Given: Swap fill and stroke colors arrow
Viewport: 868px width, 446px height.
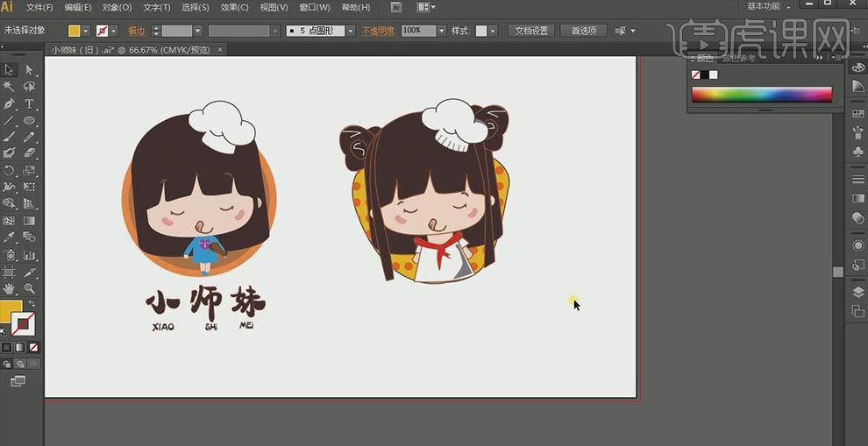Looking at the screenshot, I should pyautogui.click(x=32, y=304).
